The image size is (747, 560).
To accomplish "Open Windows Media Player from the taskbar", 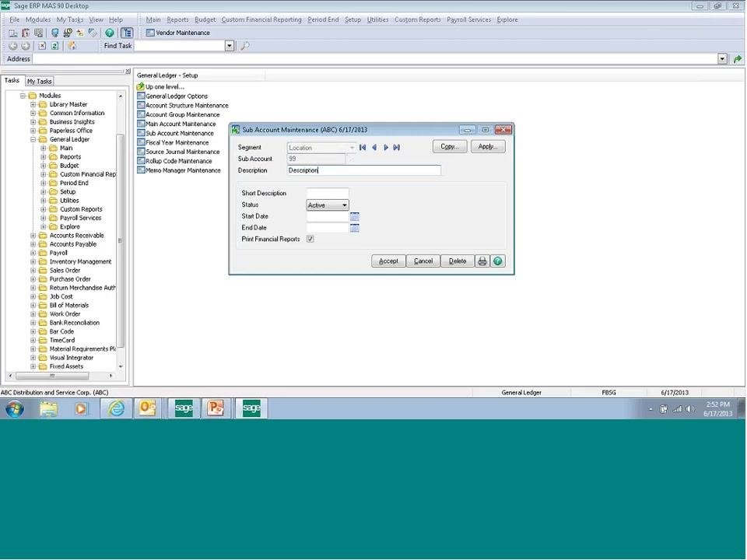I will (81, 408).
